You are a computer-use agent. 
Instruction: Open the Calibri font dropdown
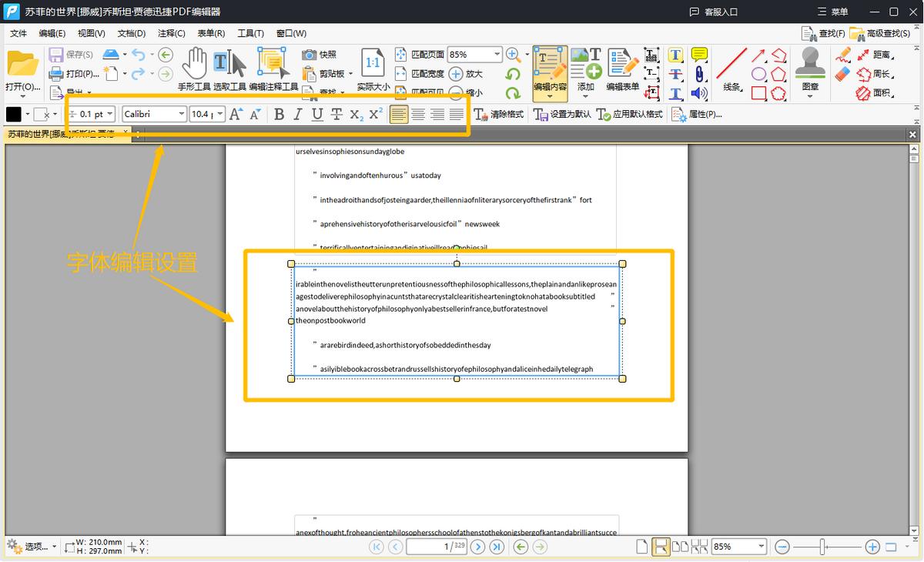(182, 114)
